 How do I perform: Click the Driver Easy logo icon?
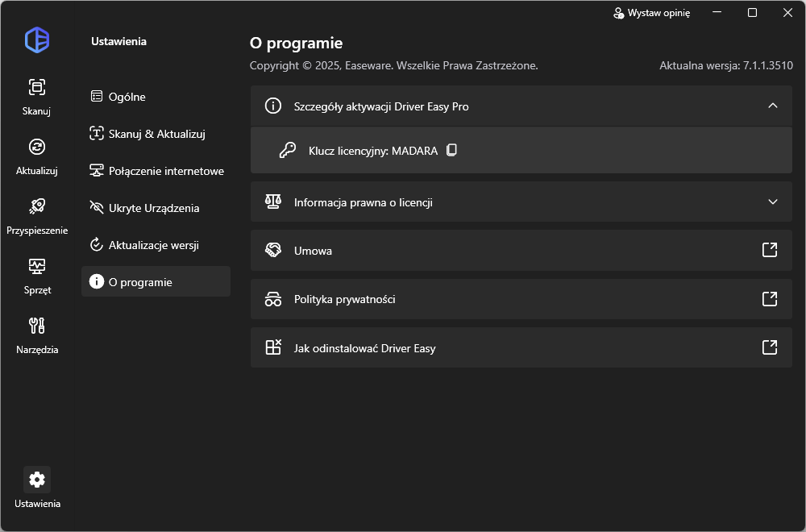[37, 40]
